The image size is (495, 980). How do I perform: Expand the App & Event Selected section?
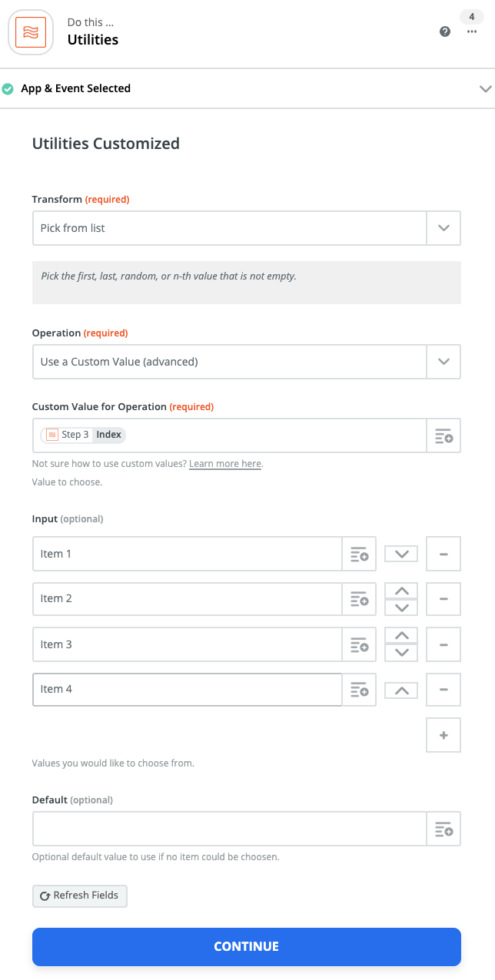(485, 89)
